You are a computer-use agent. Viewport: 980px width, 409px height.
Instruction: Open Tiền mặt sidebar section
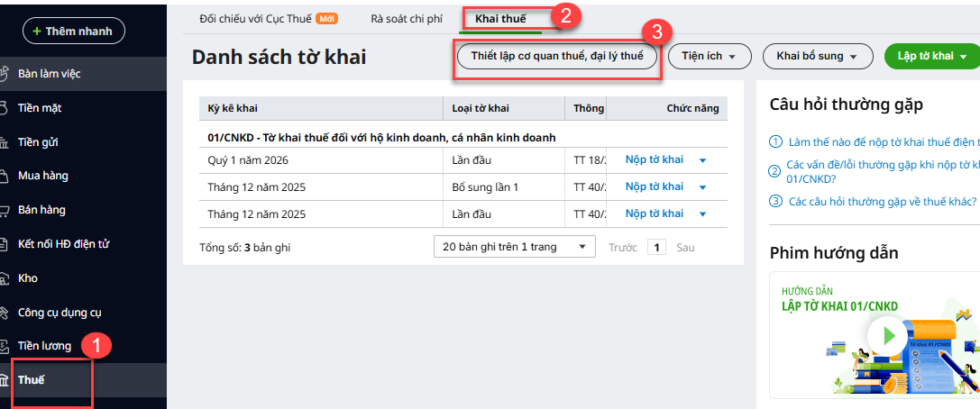click(40, 108)
